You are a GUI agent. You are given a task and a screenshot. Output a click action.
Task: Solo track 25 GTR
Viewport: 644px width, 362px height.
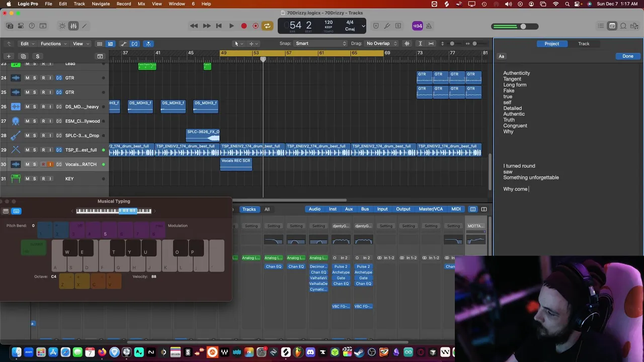pyautogui.click(x=34, y=93)
